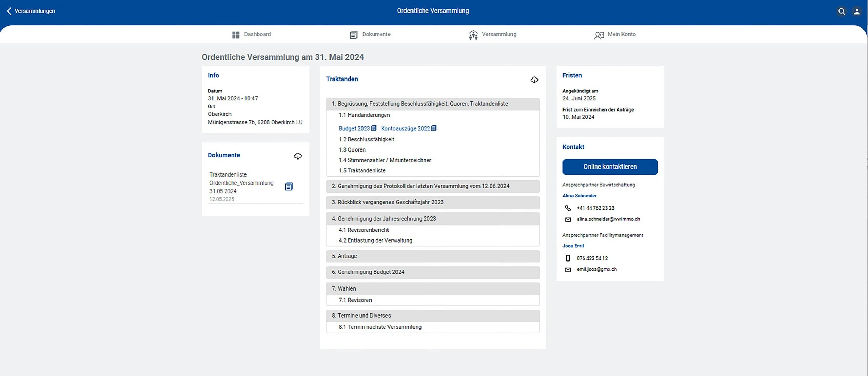Click the document icon beside Budget 2023
Screen dimensions: 868x376
tap(374, 128)
